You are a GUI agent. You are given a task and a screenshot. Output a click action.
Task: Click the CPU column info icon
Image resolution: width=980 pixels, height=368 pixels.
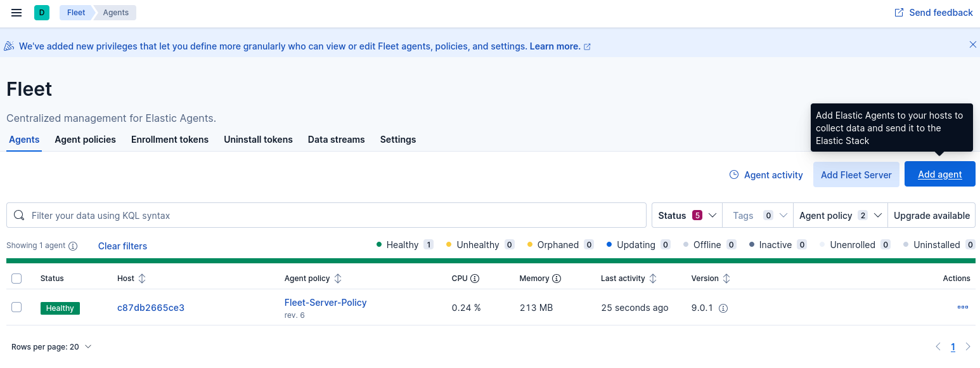(x=475, y=279)
